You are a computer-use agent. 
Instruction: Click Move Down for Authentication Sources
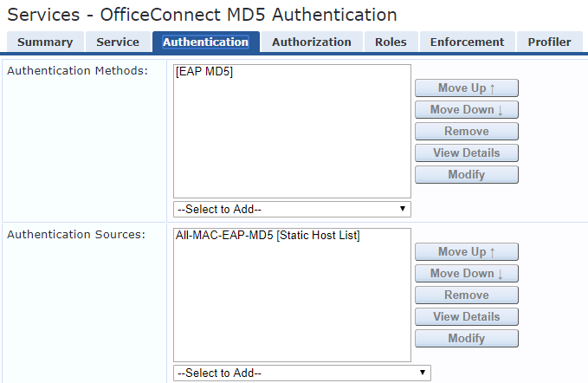[467, 274]
